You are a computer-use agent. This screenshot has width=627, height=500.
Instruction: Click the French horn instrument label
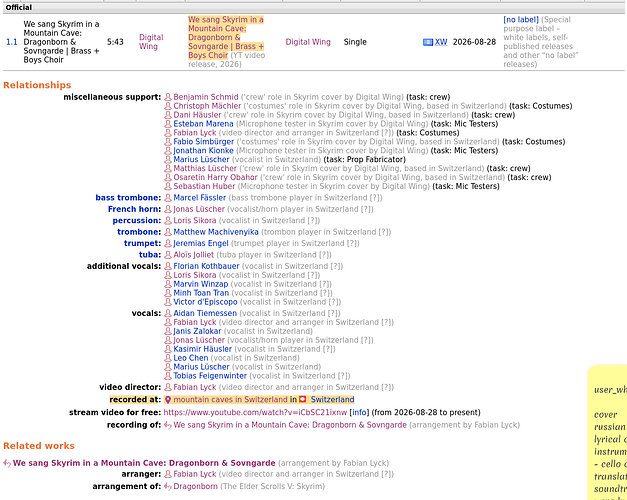tap(134, 209)
